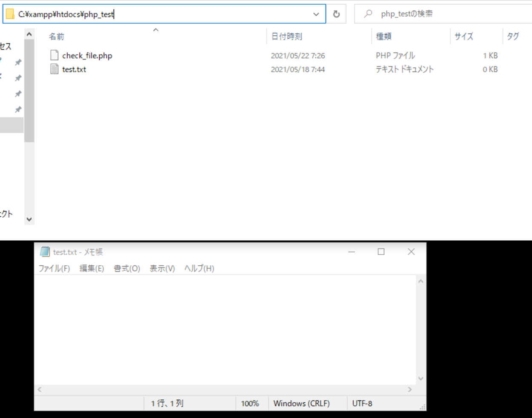Click the 1 KB size cell

(490, 56)
